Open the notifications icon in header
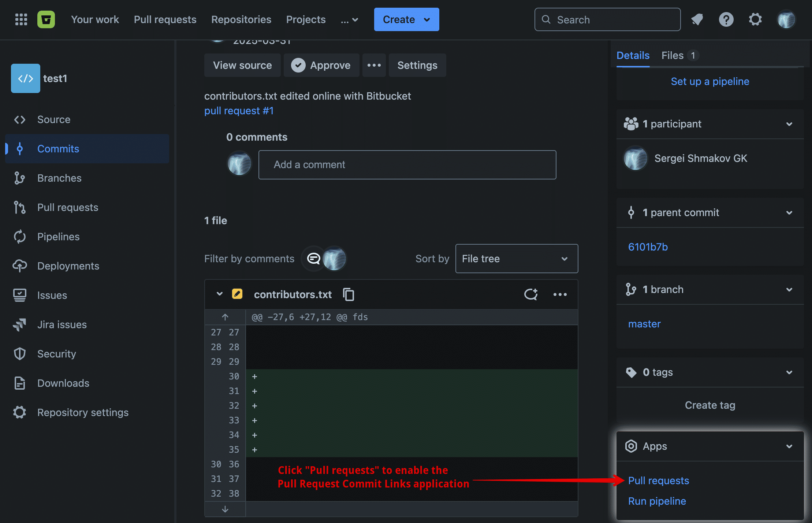This screenshot has width=812, height=523. pyautogui.click(x=697, y=19)
